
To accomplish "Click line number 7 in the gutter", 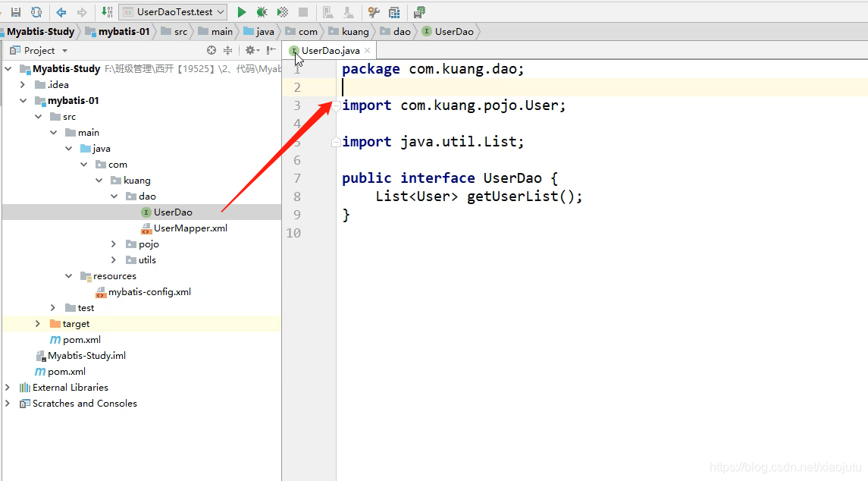I will click(x=296, y=178).
